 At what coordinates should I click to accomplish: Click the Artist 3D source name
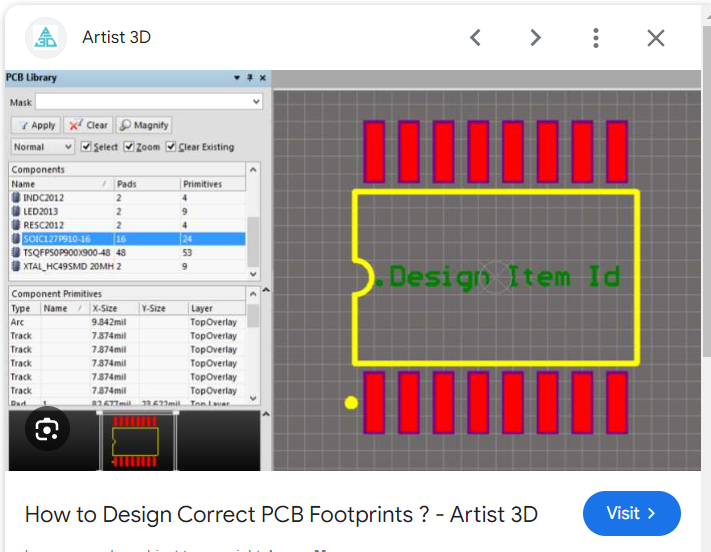(x=117, y=37)
